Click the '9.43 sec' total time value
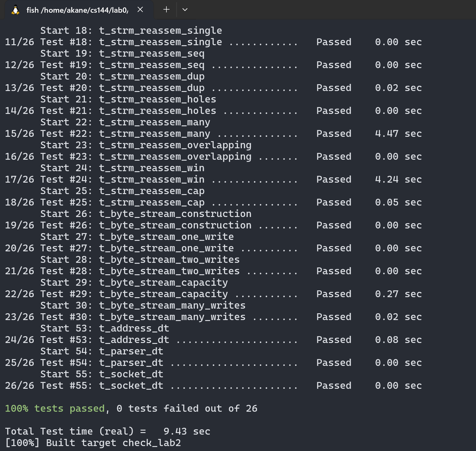Viewport: 476px width, 451px height. click(x=187, y=431)
